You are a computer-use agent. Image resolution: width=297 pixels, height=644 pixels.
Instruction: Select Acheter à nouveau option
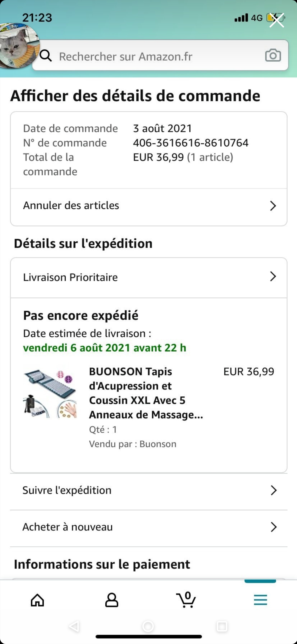pyautogui.click(x=68, y=527)
